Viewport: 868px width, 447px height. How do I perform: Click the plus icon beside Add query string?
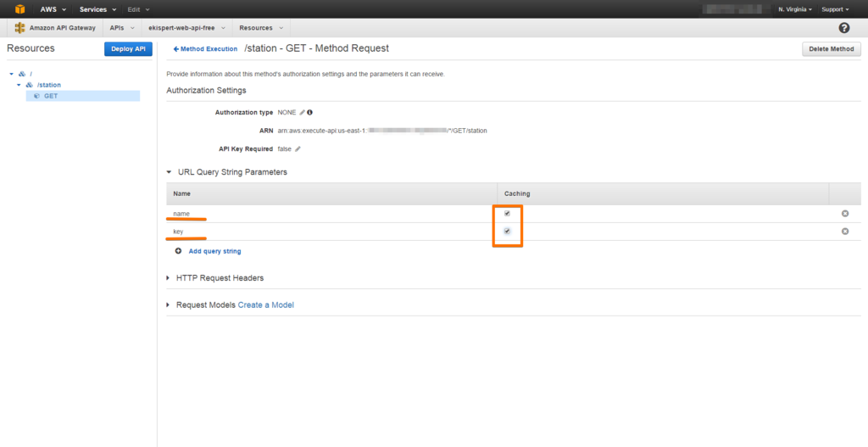(178, 251)
